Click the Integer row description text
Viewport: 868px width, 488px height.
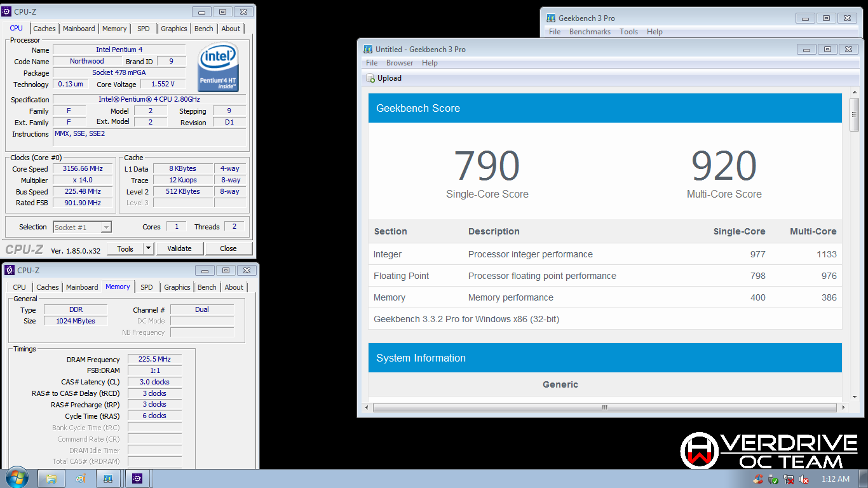(531, 254)
